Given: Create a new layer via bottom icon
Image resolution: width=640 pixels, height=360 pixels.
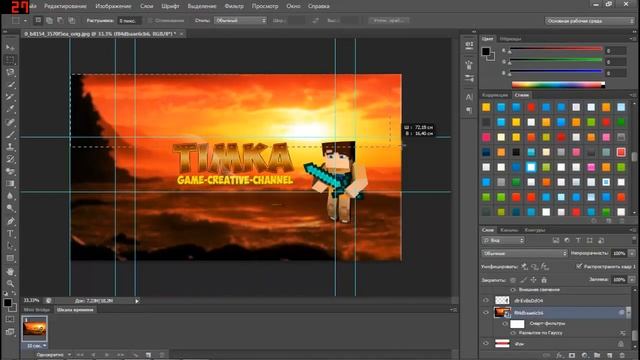Looking at the screenshot, I should [609, 356].
